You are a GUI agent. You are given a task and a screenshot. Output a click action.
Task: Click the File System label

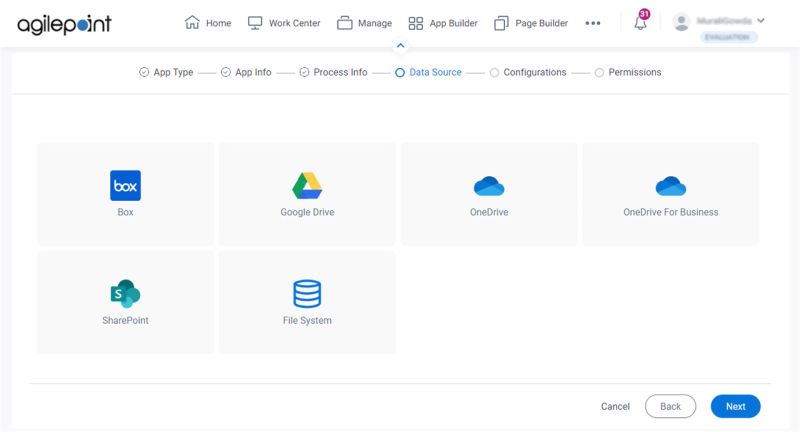tap(307, 320)
